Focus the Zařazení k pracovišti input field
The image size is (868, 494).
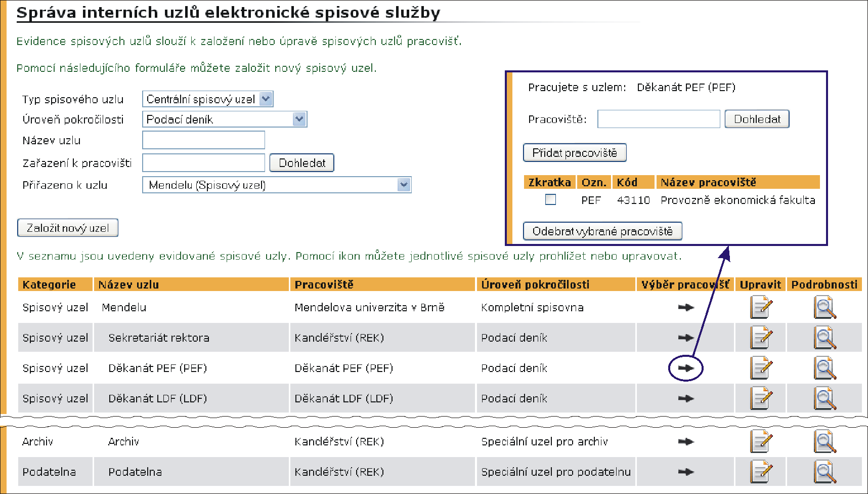click(204, 163)
